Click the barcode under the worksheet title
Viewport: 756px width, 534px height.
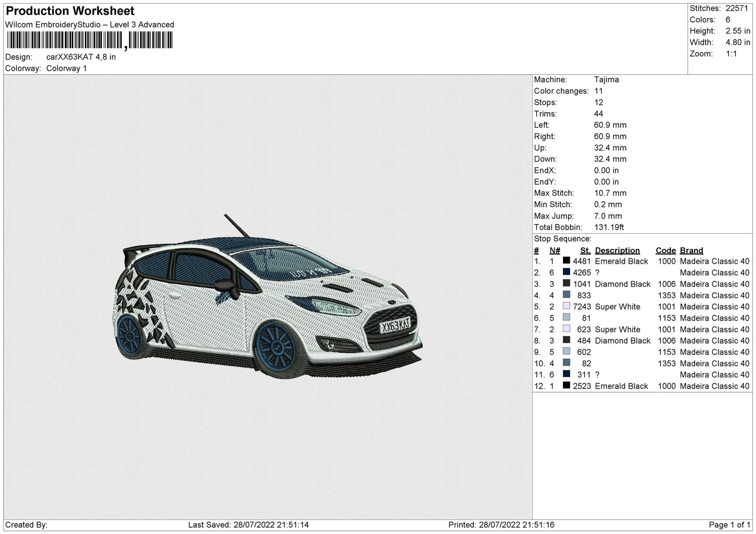[89, 40]
